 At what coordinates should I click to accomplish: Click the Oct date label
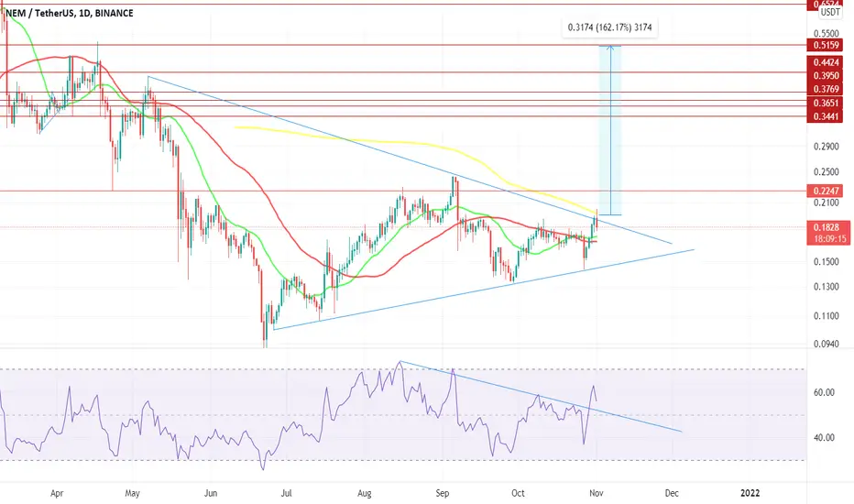pyautogui.click(x=518, y=494)
